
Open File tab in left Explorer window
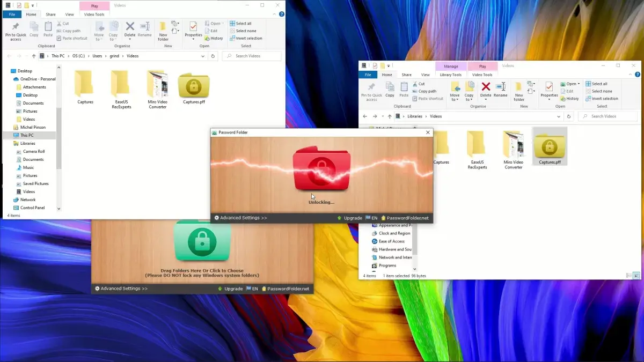click(12, 14)
